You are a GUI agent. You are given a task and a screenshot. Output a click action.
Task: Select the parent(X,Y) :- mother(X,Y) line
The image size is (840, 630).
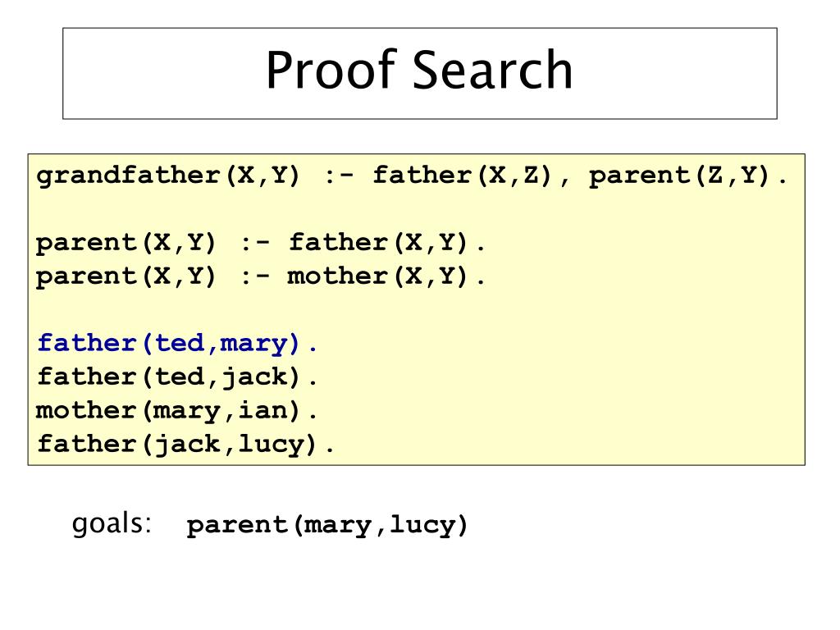click(260, 277)
